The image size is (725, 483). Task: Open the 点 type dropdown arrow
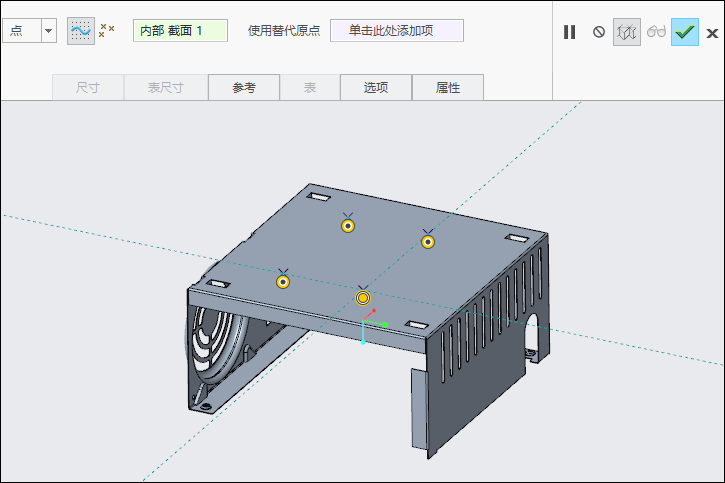[x=49, y=31]
